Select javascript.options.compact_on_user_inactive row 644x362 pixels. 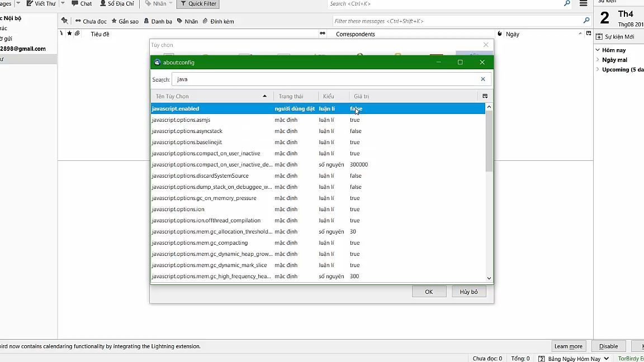pyautogui.click(x=318, y=153)
